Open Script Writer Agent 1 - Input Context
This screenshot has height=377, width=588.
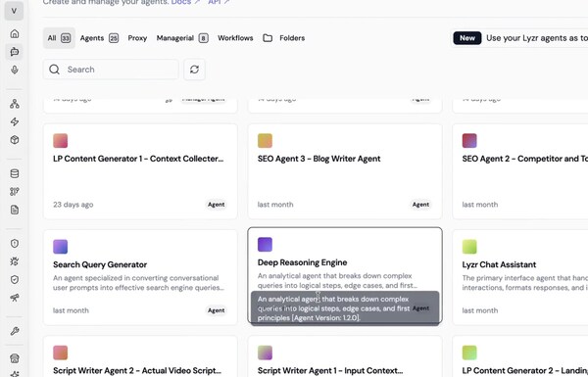[x=330, y=370]
